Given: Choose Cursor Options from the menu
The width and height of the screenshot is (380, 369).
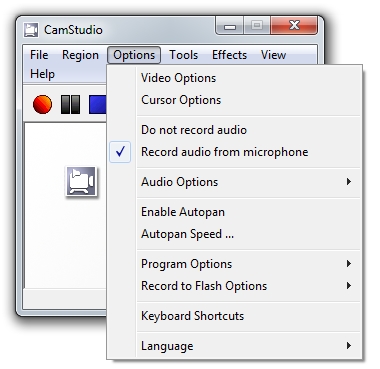Looking at the screenshot, I should click(235, 100).
